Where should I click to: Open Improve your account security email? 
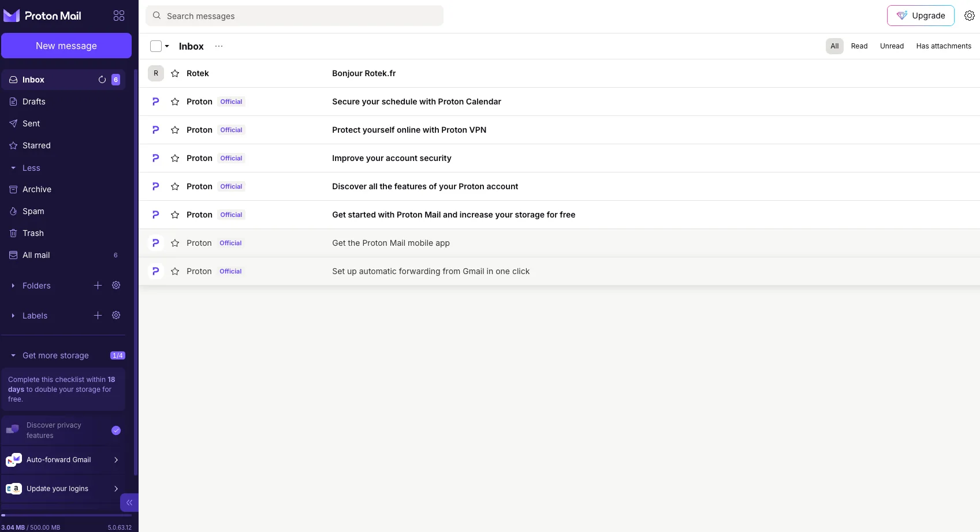pos(559,158)
